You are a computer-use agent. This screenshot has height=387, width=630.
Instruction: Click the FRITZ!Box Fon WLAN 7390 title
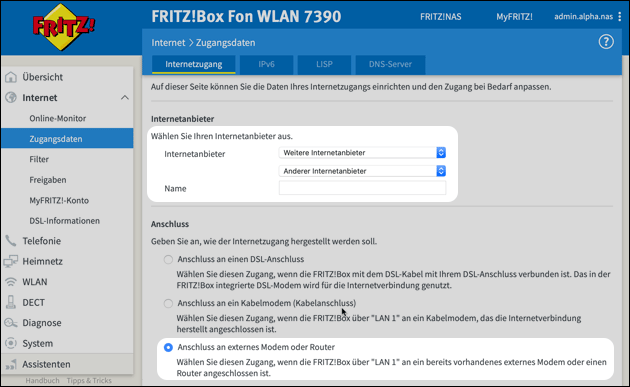(246, 16)
